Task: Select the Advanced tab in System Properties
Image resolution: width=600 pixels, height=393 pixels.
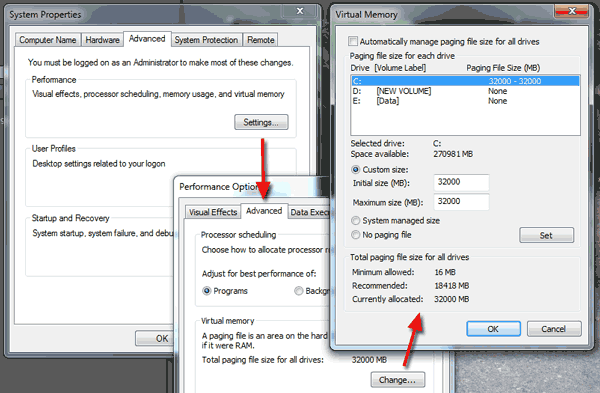Action: (x=147, y=39)
